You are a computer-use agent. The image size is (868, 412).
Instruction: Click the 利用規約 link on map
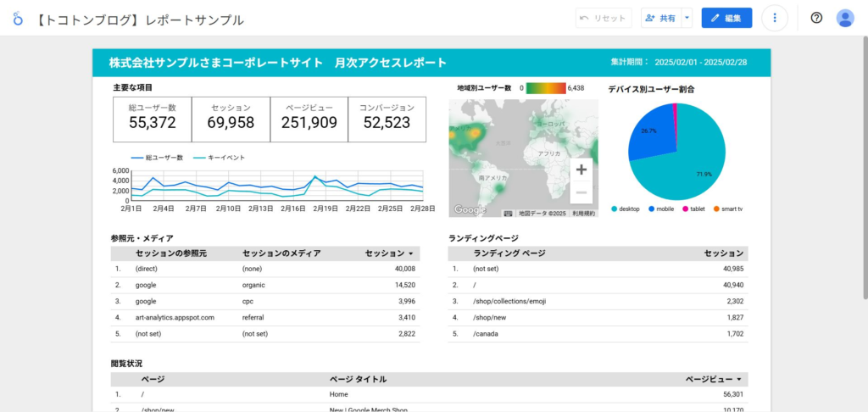pyautogui.click(x=584, y=214)
